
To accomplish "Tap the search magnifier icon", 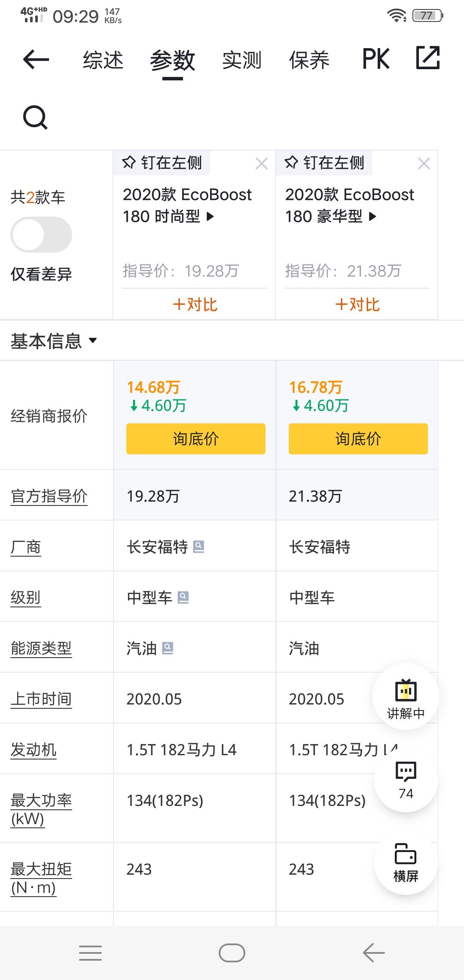I will (35, 117).
